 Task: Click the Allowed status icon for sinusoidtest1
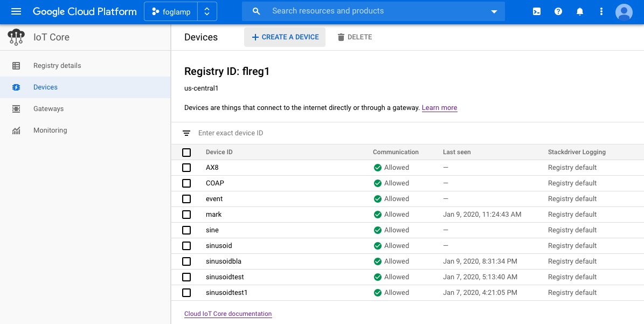pos(377,293)
